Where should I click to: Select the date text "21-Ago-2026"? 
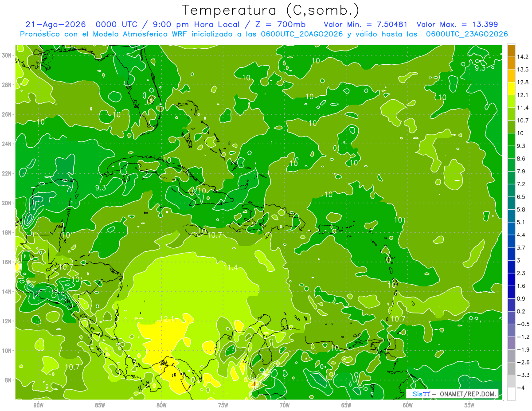click(55, 24)
